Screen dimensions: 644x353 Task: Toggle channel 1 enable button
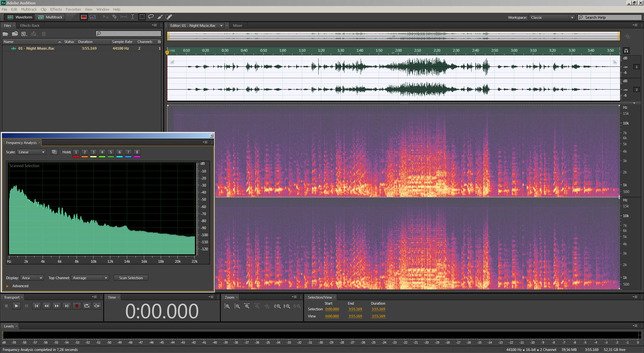tap(636, 67)
